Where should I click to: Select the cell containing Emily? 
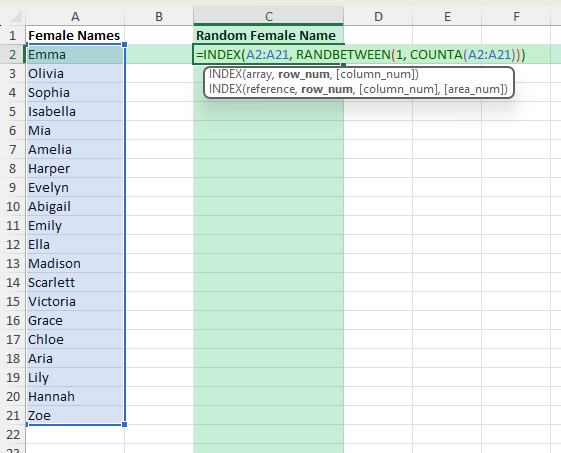pos(75,225)
